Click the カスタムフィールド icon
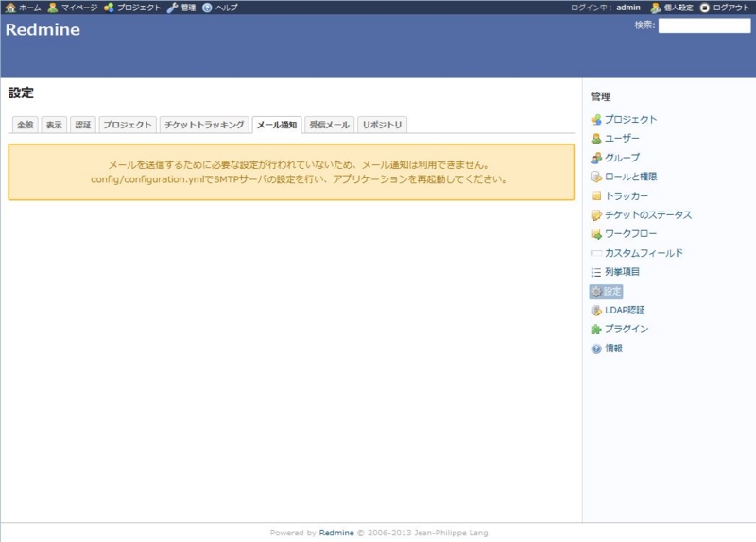 tap(596, 253)
